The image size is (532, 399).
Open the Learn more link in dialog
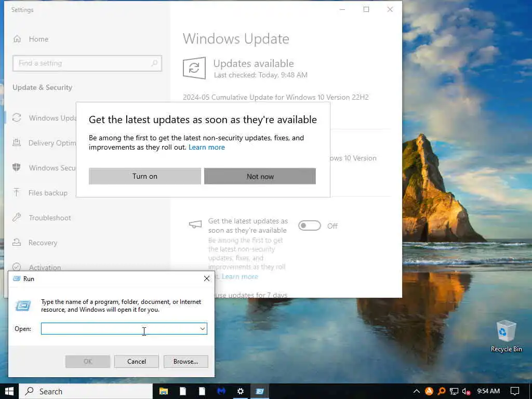tap(207, 147)
